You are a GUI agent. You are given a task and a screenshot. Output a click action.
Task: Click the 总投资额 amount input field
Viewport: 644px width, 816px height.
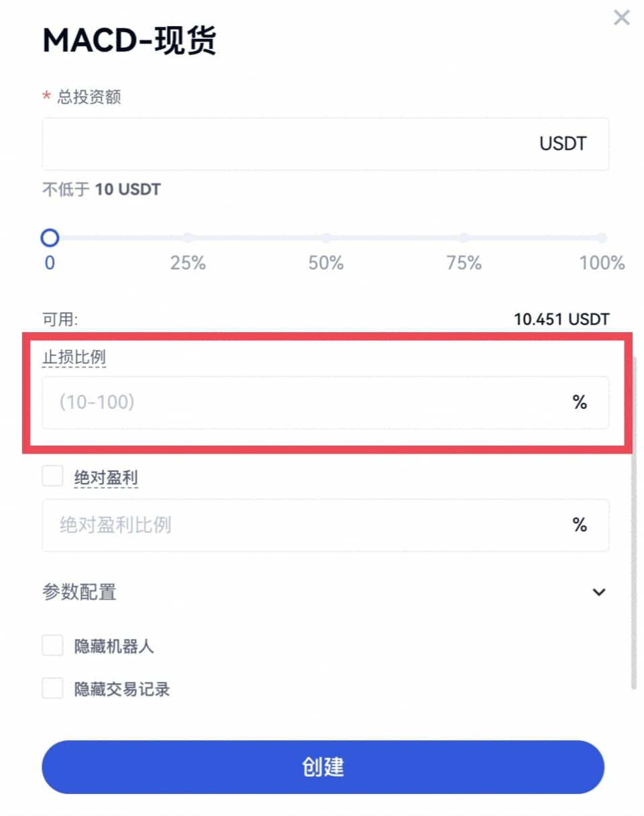288,144
